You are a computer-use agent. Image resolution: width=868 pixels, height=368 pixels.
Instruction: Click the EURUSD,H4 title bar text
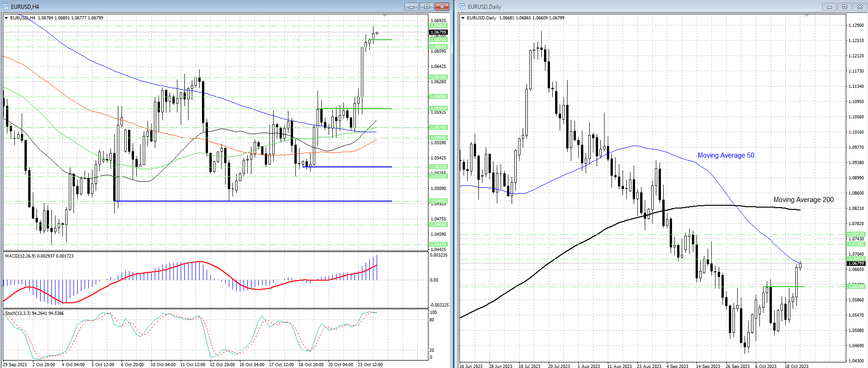pos(25,7)
